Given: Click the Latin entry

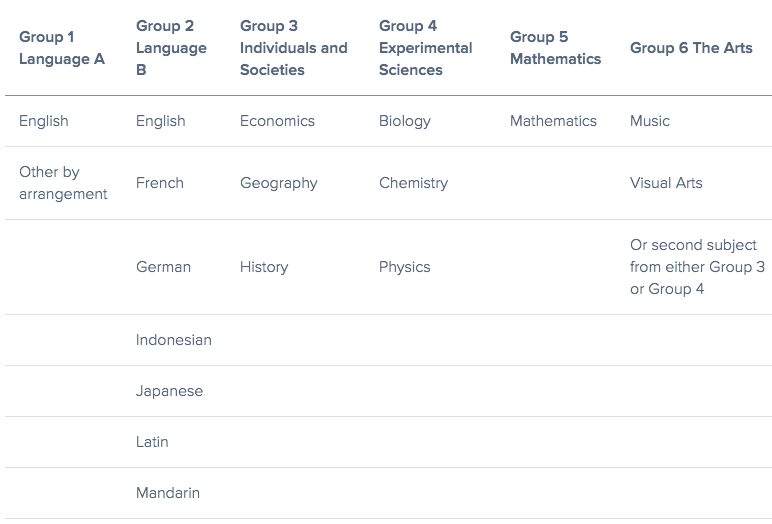Looking at the screenshot, I should (x=152, y=442).
